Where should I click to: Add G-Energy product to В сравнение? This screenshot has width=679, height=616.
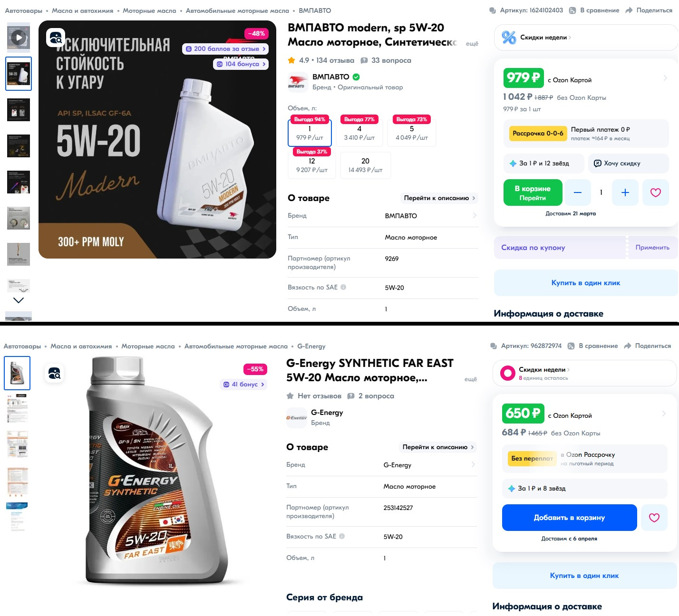(593, 346)
